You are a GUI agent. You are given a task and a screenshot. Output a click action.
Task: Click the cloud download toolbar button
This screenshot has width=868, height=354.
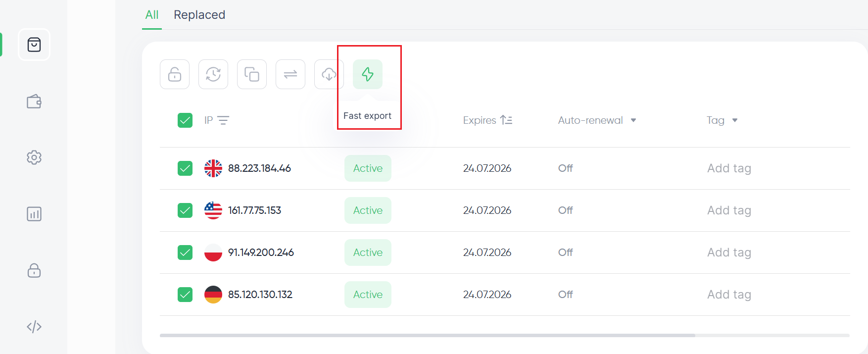tap(329, 74)
